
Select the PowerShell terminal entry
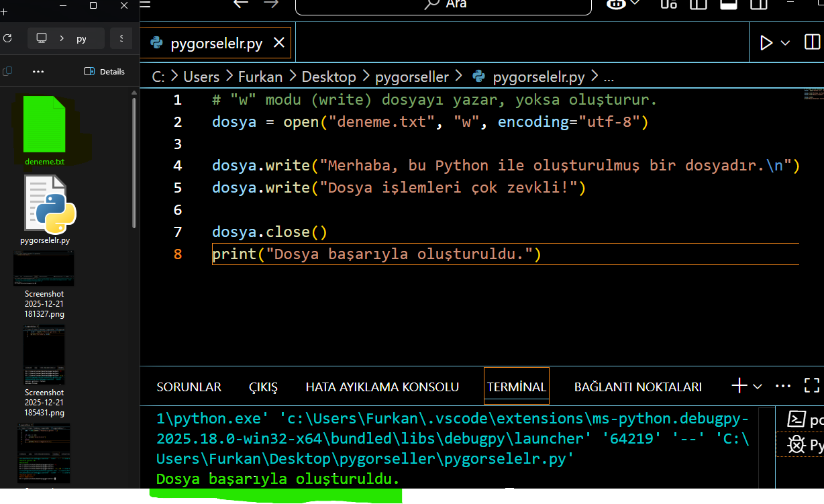804,419
